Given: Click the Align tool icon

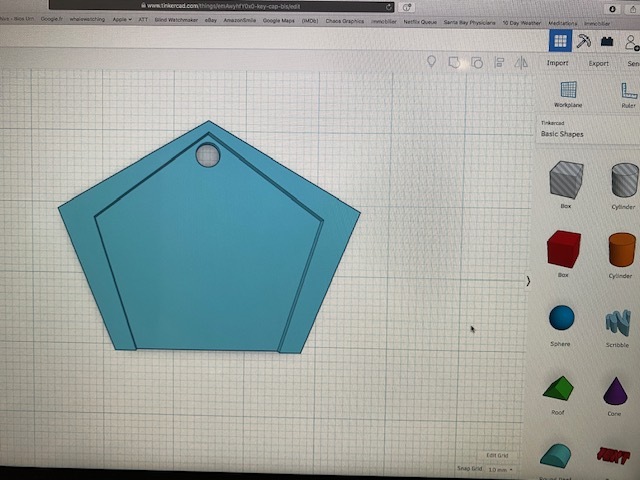Looking at the screenshot, I should coord(499,62).
